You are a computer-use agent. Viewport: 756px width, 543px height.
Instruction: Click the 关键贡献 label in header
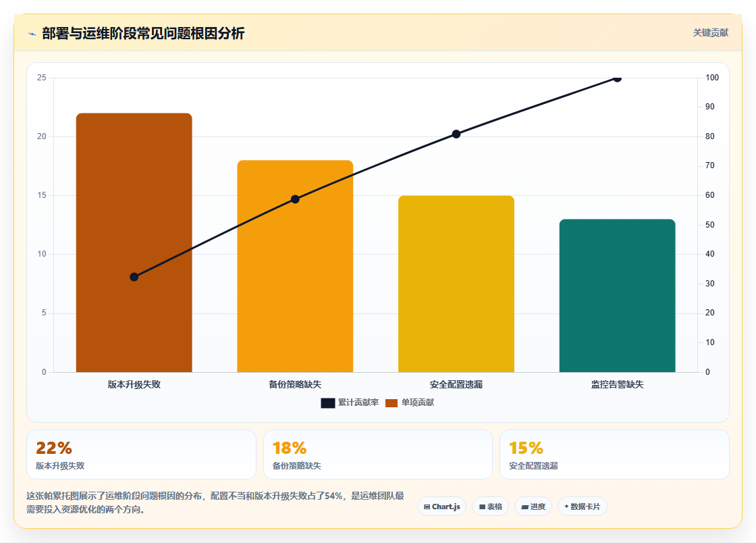pyautogui.click(x=710, y=33)
